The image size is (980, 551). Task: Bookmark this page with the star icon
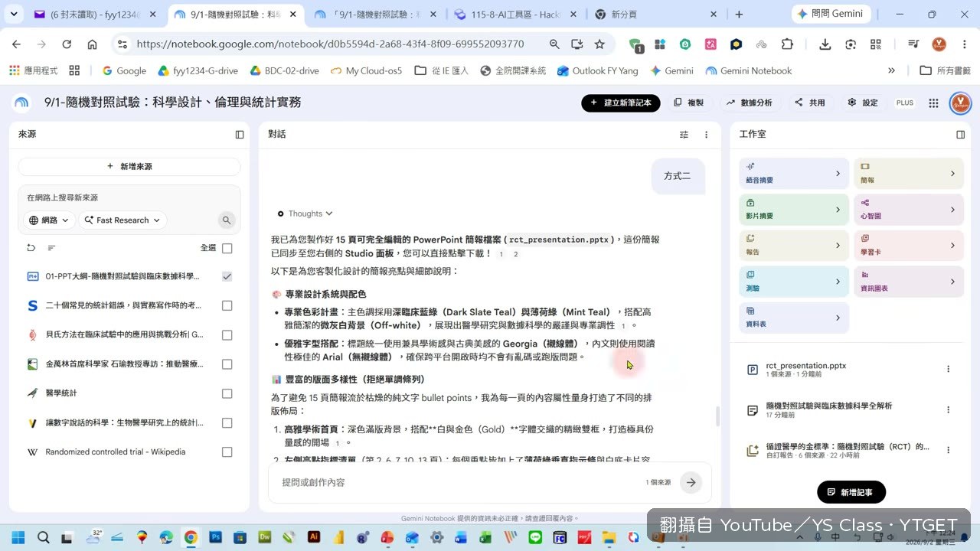pyautogui.click(x=599, y=44)
